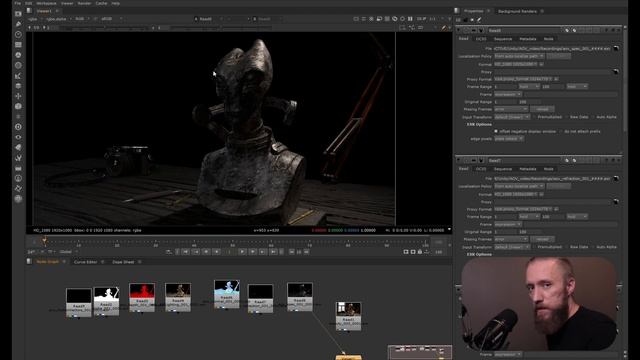Viewport: 640px width, 360px height.
Task: Click the viewer gain slider
Action: pyautogui.click(x=104, y=28)
